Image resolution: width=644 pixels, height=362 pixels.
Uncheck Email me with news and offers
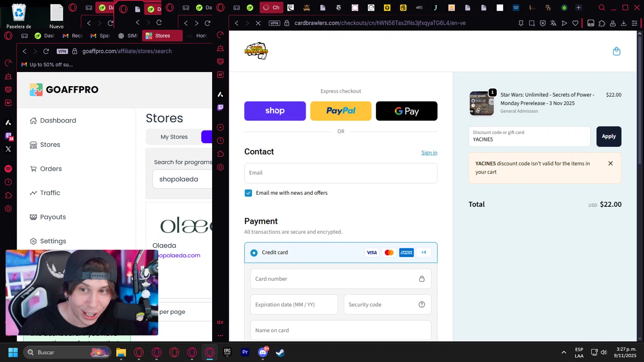pyautogui.click(x=248, y=193)
